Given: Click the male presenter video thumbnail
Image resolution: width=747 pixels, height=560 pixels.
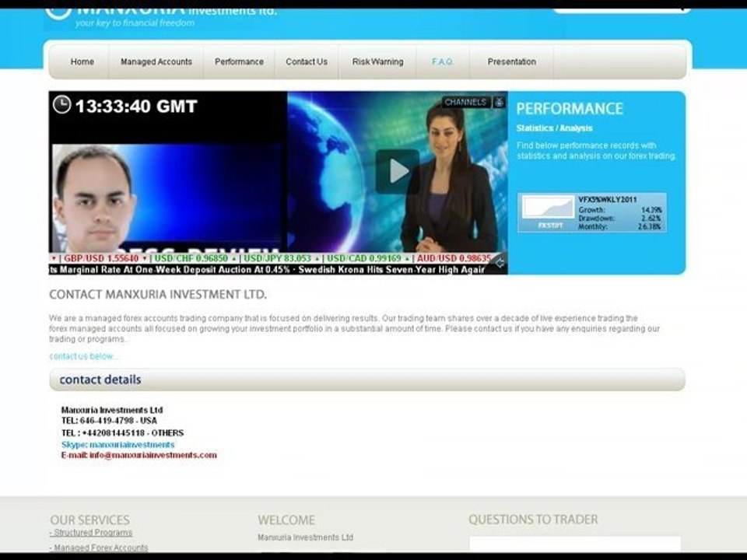Looking at the screenshot, I should coord(168,198).
